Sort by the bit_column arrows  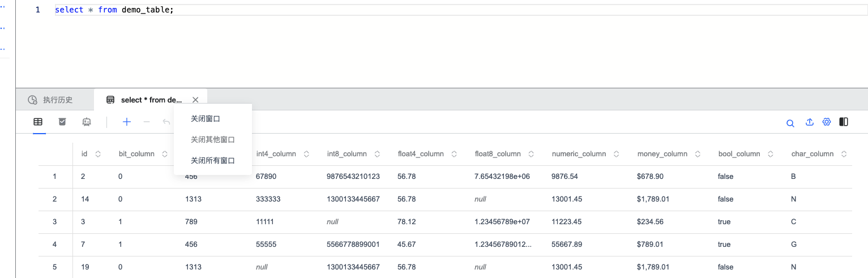165,154
